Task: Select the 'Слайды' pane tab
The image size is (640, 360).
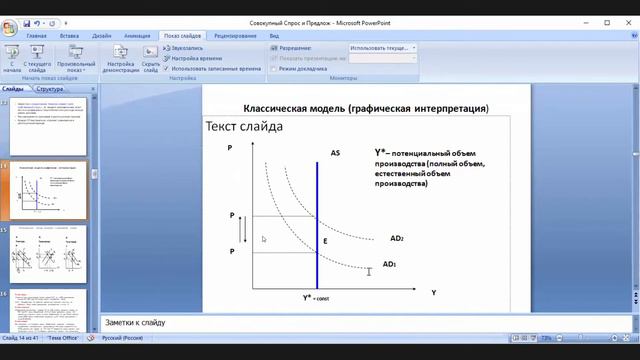Action: tap(13, 89)
